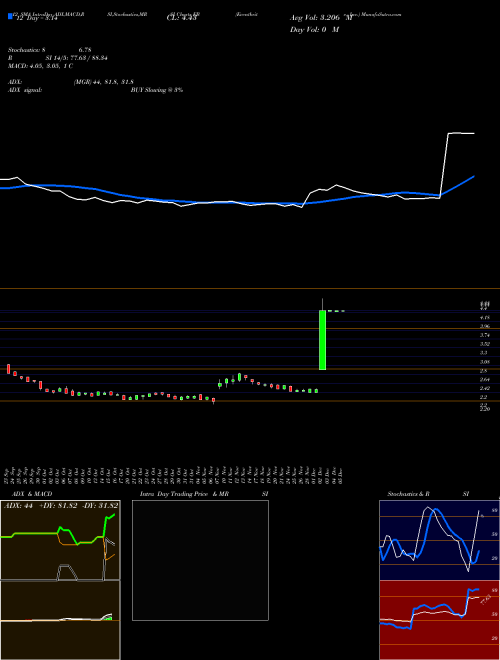
Task: Click the '(MGR) 44, 81.8, 31.8' ADX values
Action: [104, 82]
